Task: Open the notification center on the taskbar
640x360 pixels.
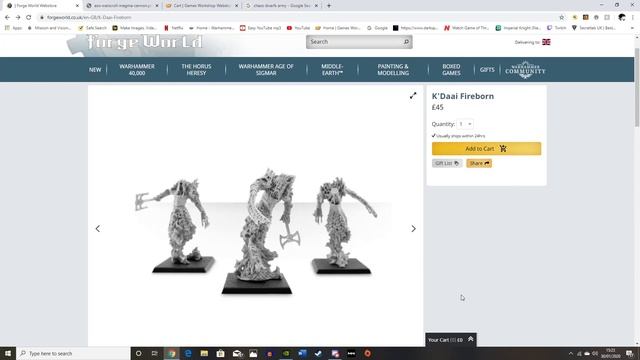Action: [x=630, y=353]
